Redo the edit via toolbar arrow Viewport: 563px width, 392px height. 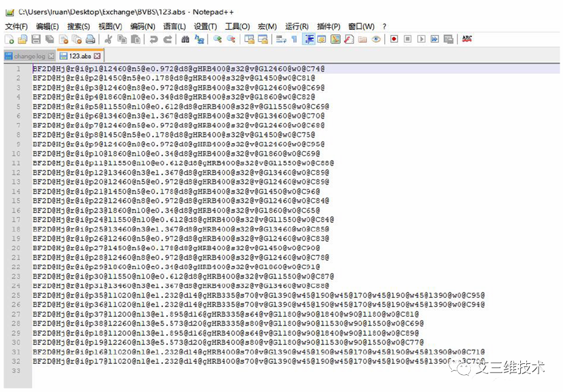click(x=167, y=39)
